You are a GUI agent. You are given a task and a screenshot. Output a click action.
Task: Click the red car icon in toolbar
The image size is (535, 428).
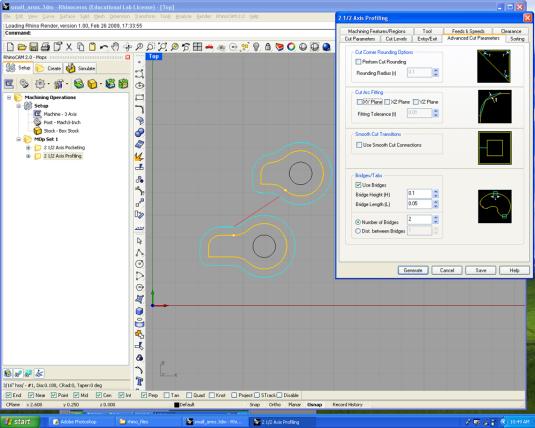point(209,47)
